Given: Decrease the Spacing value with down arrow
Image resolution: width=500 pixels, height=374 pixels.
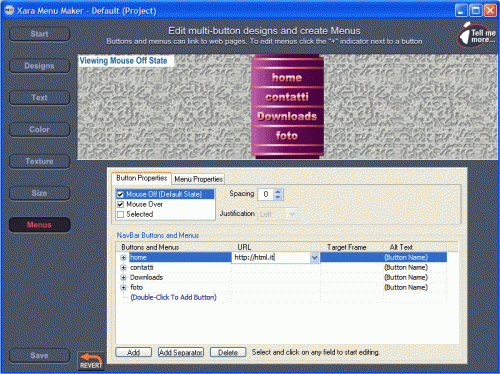Looking at the screenshot, I should (278, 197).
